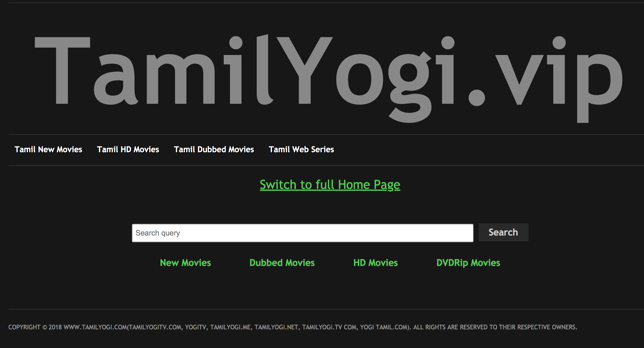Open the HD Movies link
644x348 pixels.
375,263
